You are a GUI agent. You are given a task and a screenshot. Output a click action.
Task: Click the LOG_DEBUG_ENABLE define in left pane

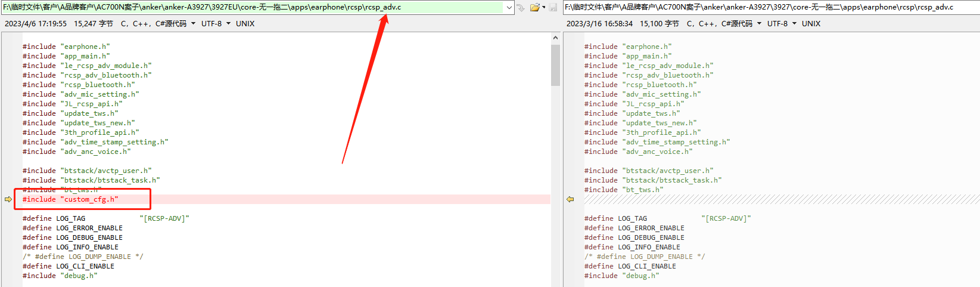point(73,237)
